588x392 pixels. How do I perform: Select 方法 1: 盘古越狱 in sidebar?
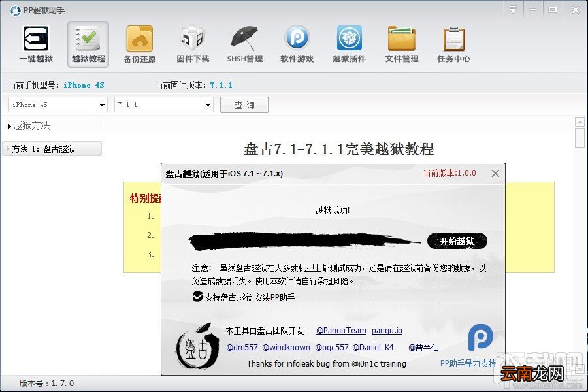click(52, 149)
